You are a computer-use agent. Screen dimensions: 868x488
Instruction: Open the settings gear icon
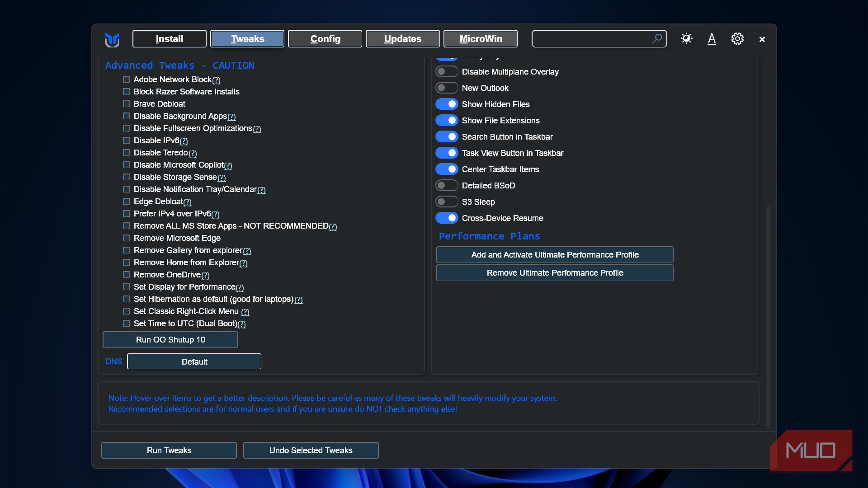coord(737,39)
